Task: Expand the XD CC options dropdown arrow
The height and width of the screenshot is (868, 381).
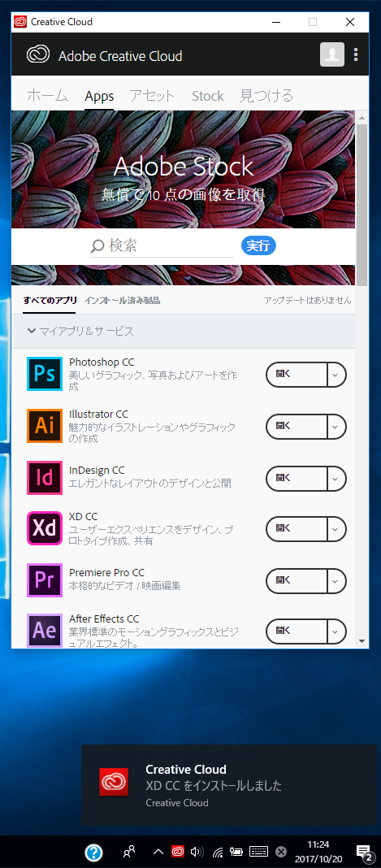Action: click(336, 530)
